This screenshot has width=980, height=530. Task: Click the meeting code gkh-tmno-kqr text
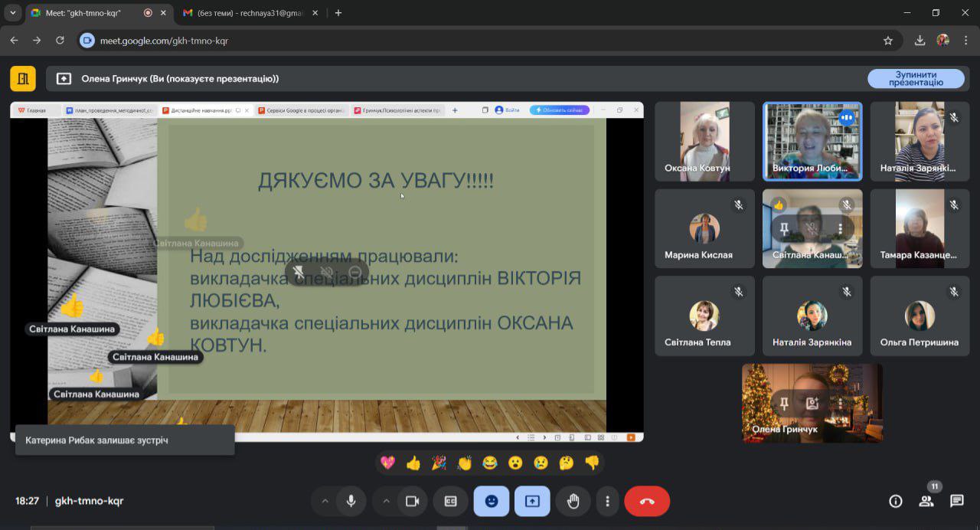pos(89,501)
